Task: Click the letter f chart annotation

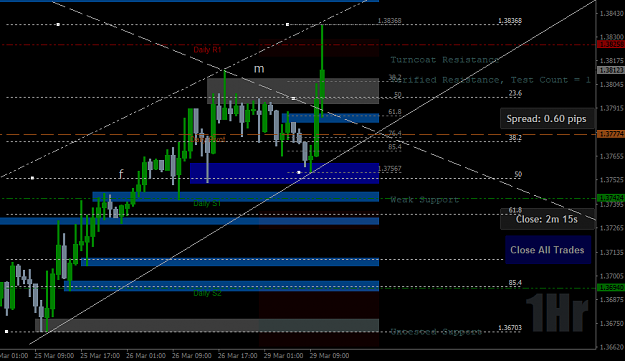Action: (x=121, y=174)
